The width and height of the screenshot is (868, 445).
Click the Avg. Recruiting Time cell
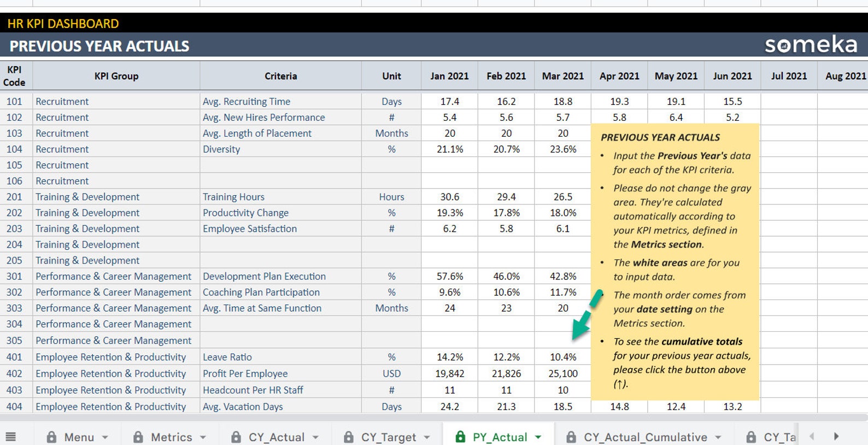pos(281,102)
